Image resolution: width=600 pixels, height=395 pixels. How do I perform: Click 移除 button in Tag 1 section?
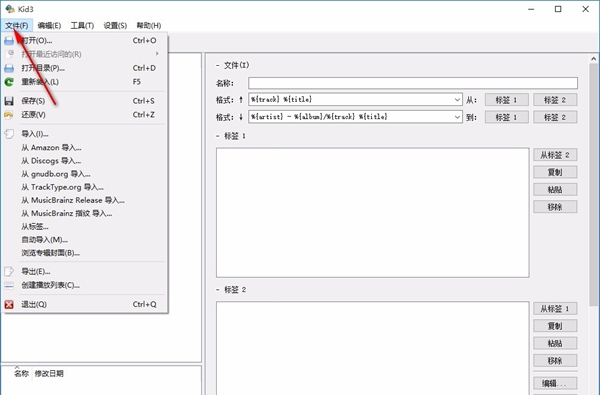coord(555,207)
